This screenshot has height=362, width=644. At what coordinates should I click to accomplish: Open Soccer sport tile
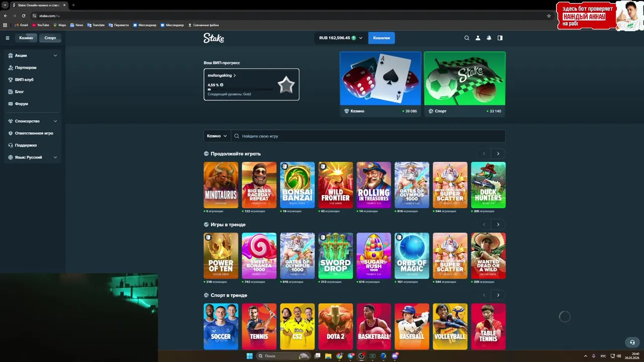coord(221,326)
